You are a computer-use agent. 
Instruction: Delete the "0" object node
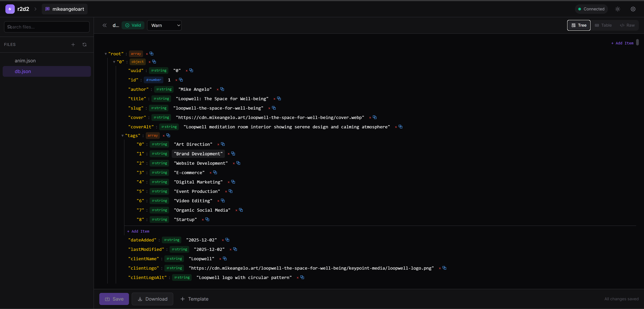pyautogui.click(x=149, y=62)
